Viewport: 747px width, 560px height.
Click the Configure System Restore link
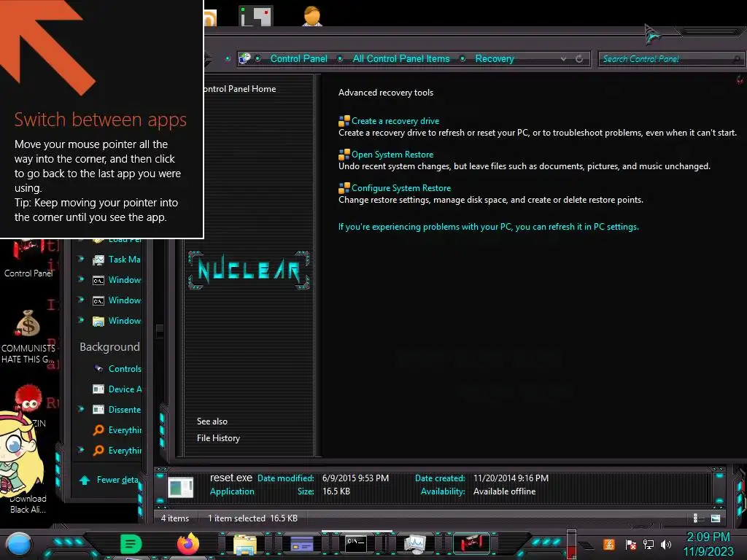point(401,188)
